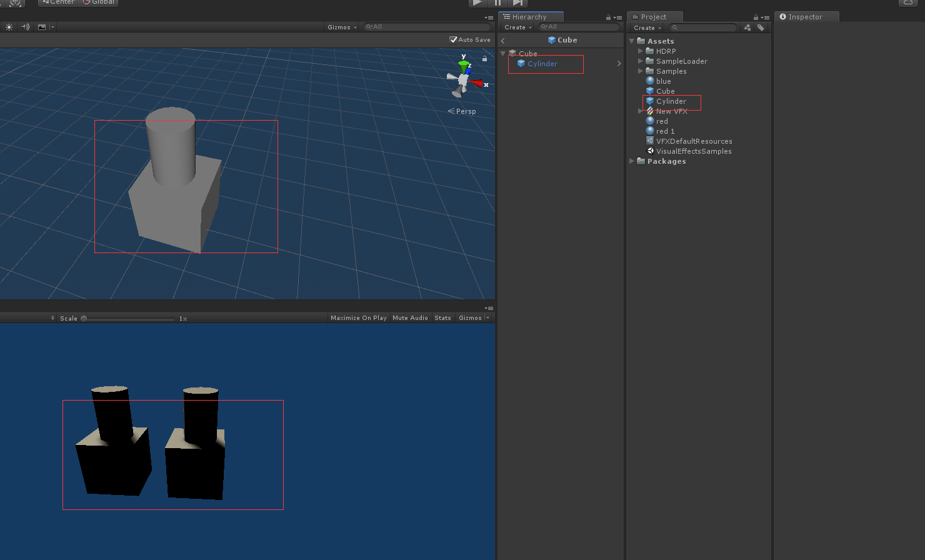Enable the Auto Save checkbox
This screenshot has width=925, height=560.
tap(453, 39)
